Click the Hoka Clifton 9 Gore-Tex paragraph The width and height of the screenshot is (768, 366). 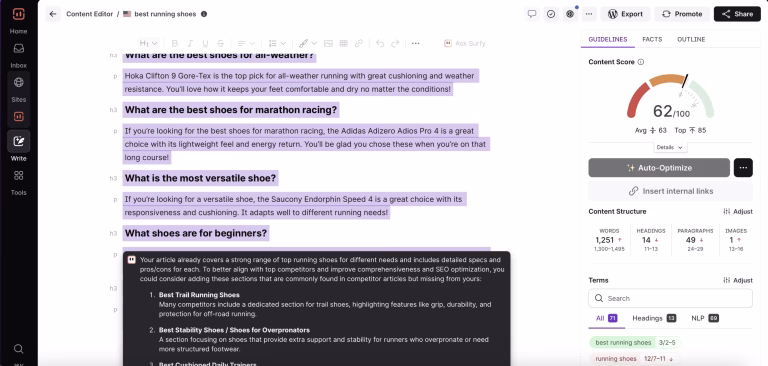pos(300,82)
